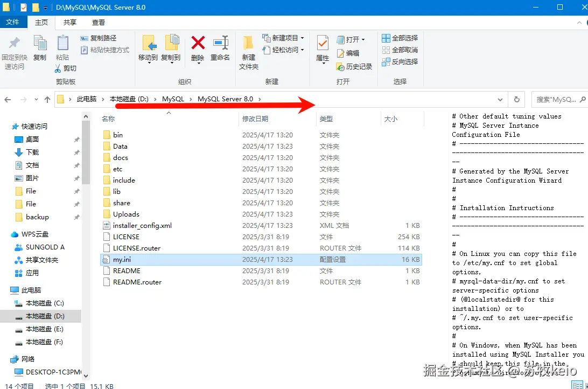Viewport: 588px width, 389px height.
Task: Expand chevron after MySQL breadcrumb
Action: [191, 99]
